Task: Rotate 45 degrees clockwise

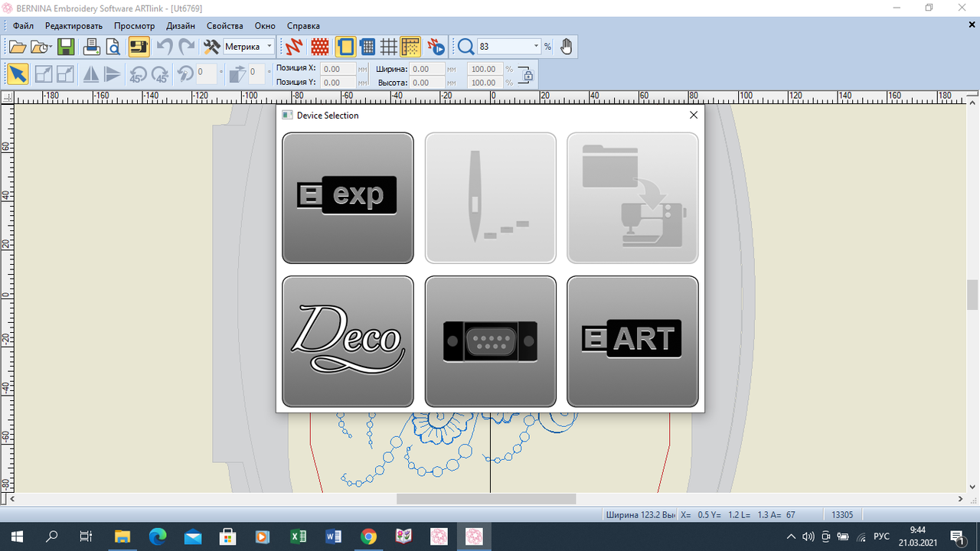Action: click(160, 74)
